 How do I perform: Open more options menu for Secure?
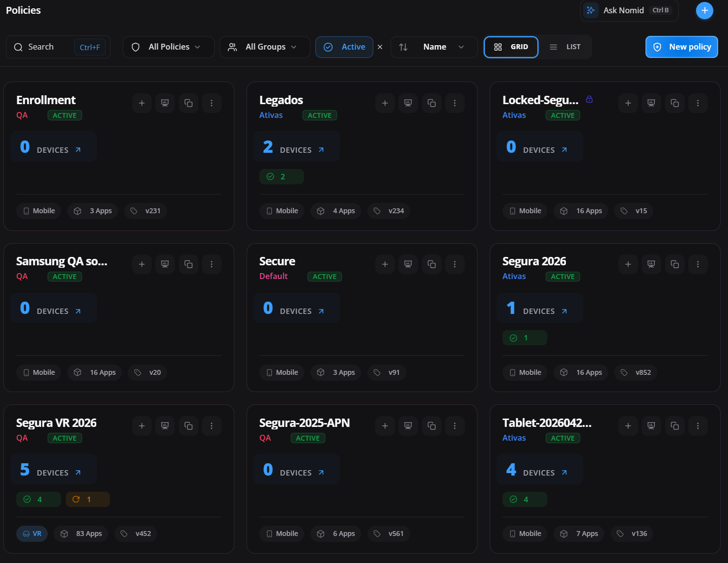(x=455, y=264)
